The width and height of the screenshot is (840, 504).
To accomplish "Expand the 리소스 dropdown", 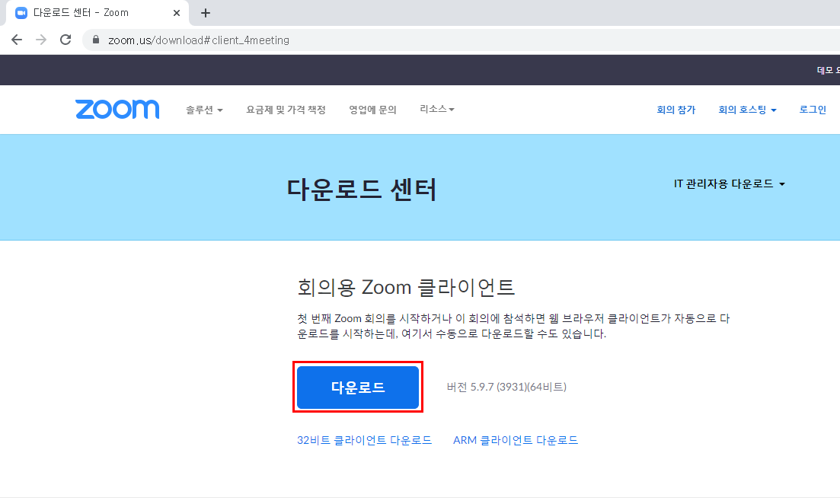I will [x=437, y=110].
